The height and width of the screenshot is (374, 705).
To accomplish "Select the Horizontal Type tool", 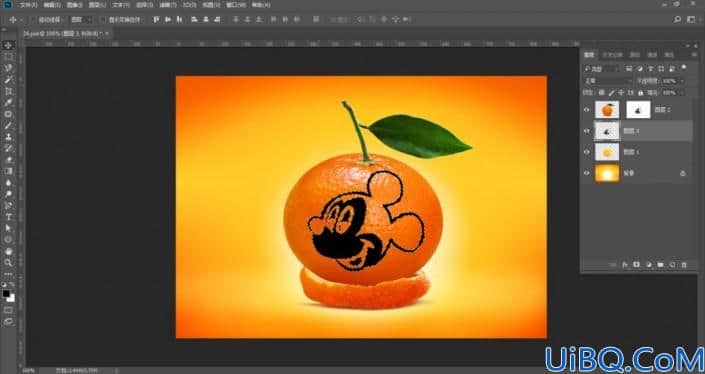I will pos(9,217).
